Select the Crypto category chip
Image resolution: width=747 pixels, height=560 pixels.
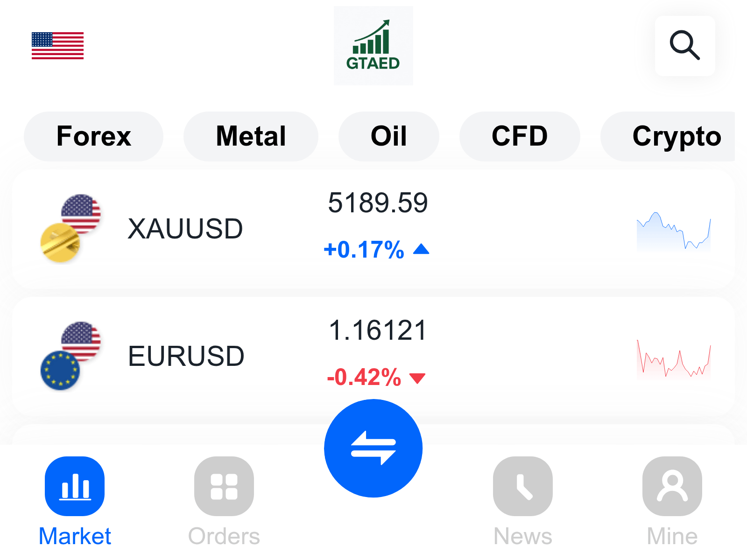[x=669, y=136]
